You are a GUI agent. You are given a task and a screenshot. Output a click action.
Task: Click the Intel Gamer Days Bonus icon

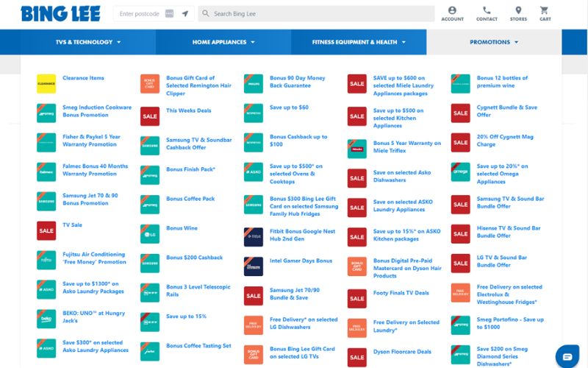253,266
